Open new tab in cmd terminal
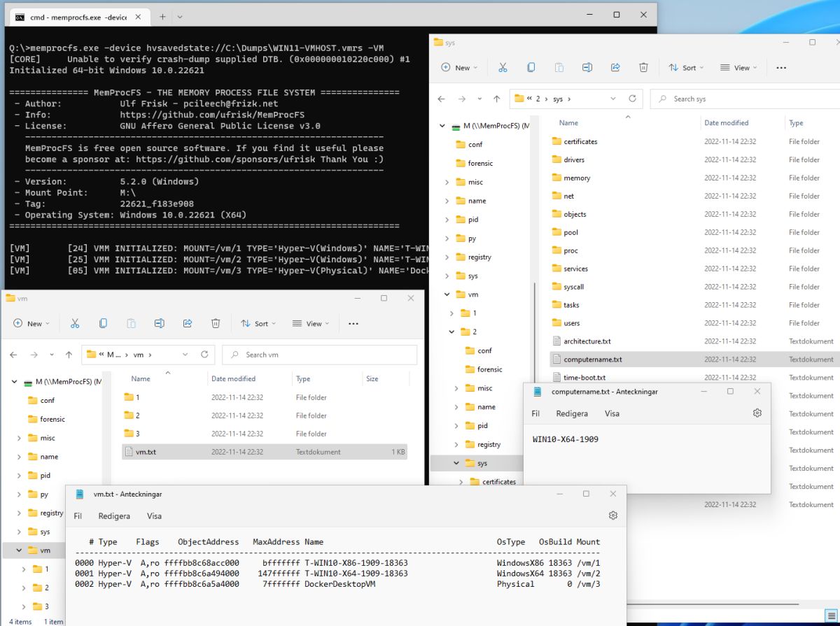This screenshot has height=626, width=840. click(x=162, y=15)
